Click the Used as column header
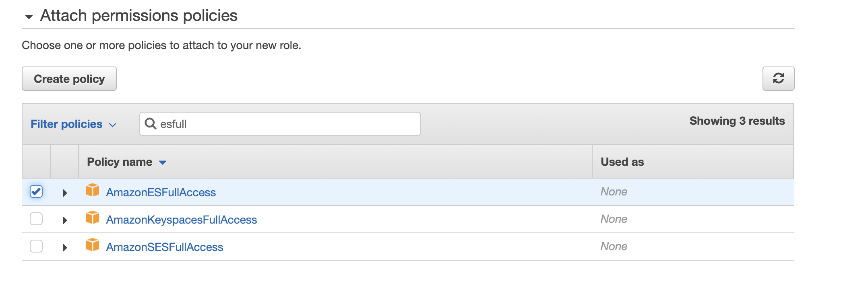The width and height of the screenshot is (868, 296). 622,162
